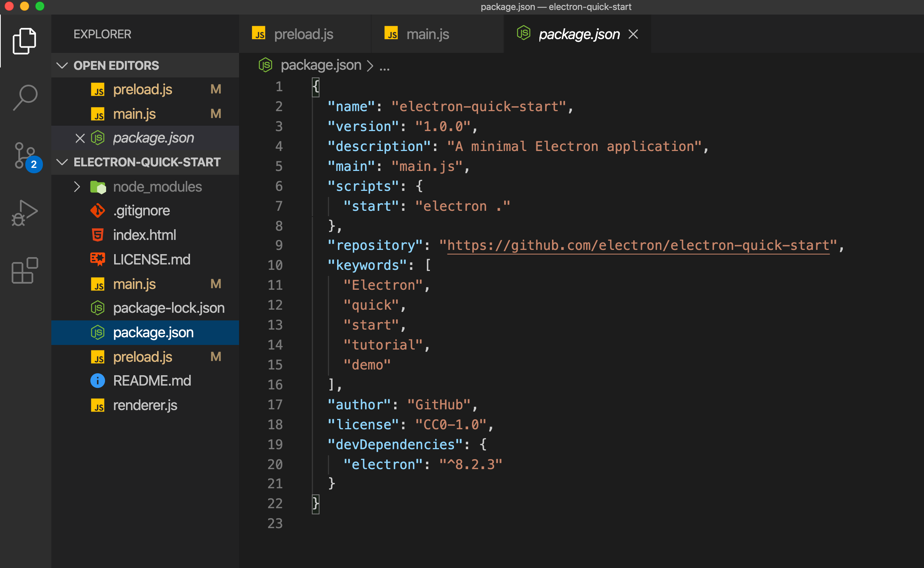
Task: Select .gitignore file in explorer
Action: (141, 211)
